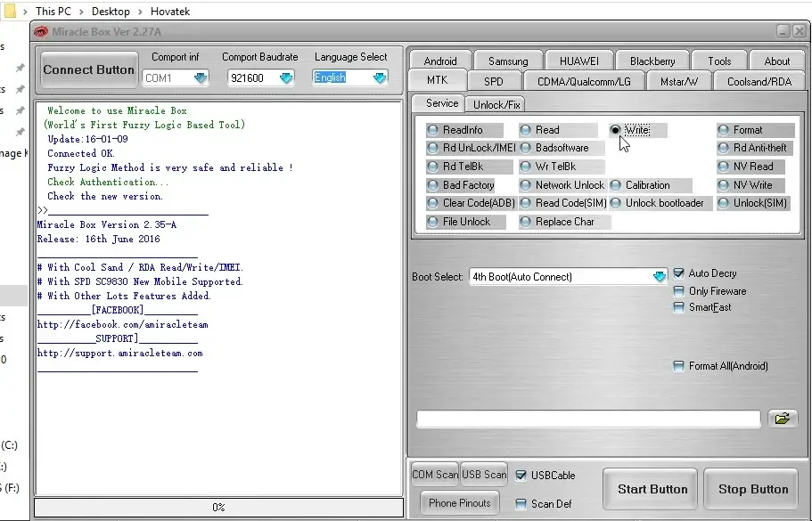Switch to the SPD tab
This screenshot has height=521, width=812.
click(494, 81)
